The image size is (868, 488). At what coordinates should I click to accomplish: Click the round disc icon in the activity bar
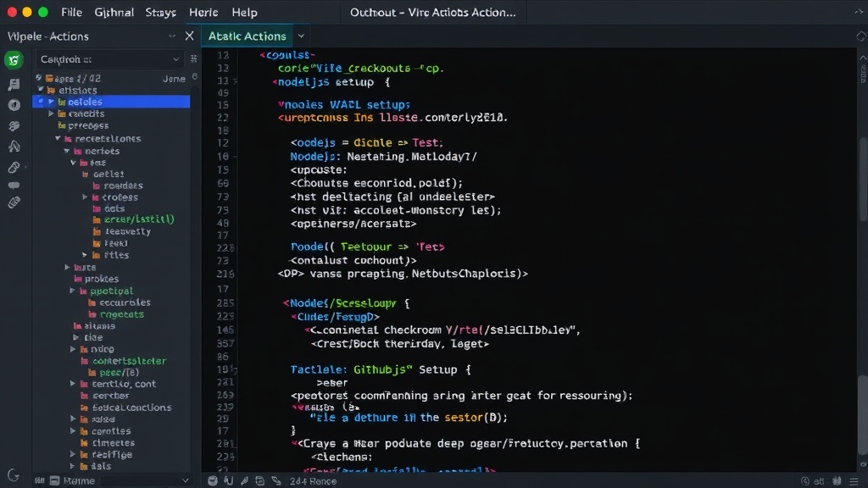click(14, 105)
